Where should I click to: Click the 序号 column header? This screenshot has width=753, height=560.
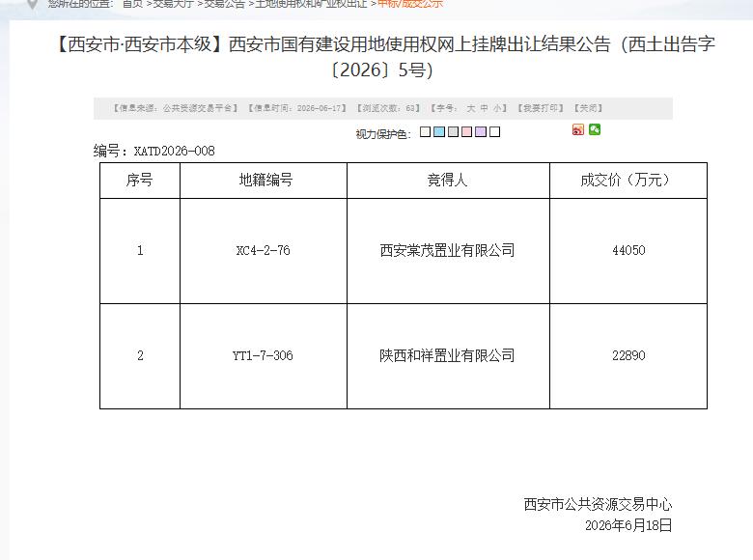tap(140, 181)
